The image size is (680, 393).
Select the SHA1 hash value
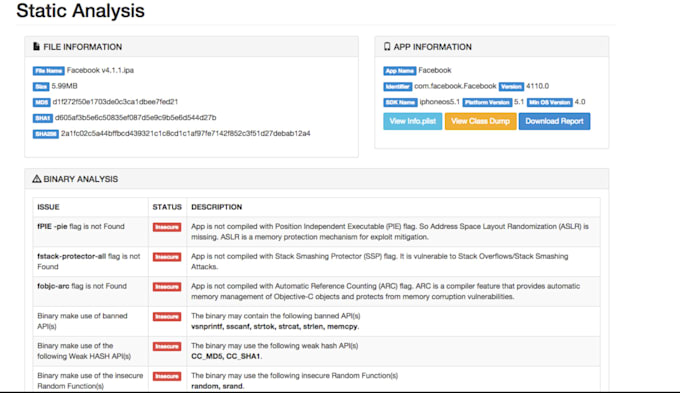(135, 118)
